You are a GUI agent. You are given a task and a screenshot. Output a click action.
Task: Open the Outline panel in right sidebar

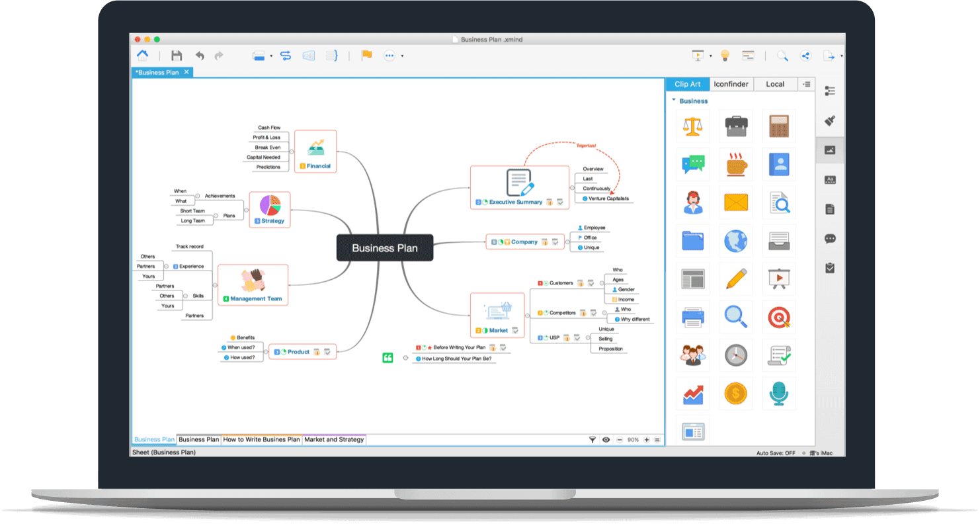831,91
